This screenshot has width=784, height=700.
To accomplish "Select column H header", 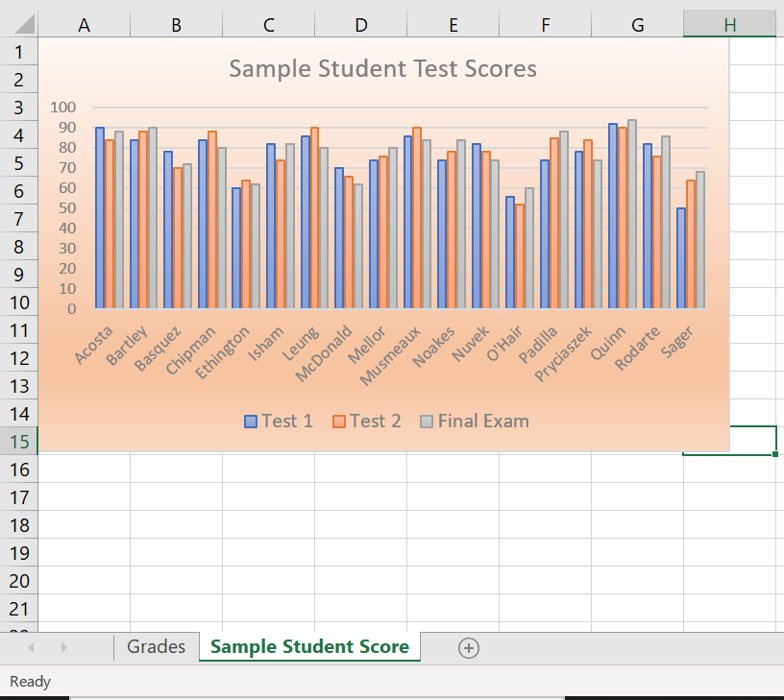I will 729,25.
